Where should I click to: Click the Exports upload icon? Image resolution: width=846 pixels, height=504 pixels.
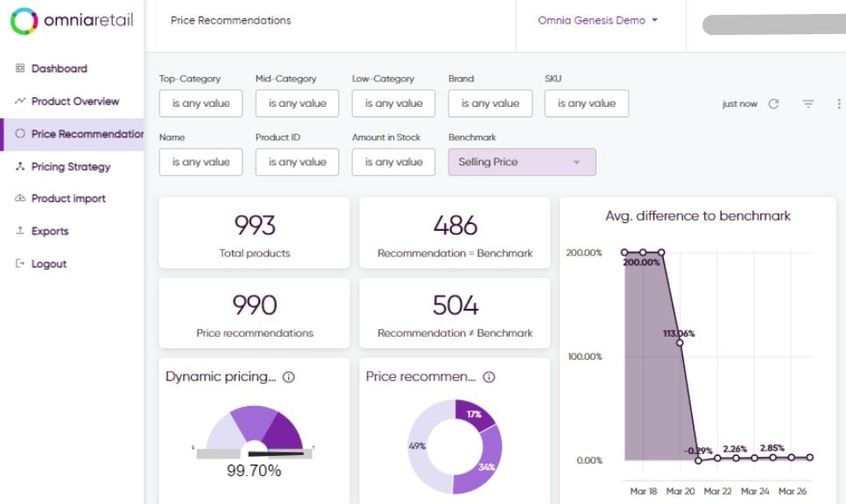pos(20,230)
